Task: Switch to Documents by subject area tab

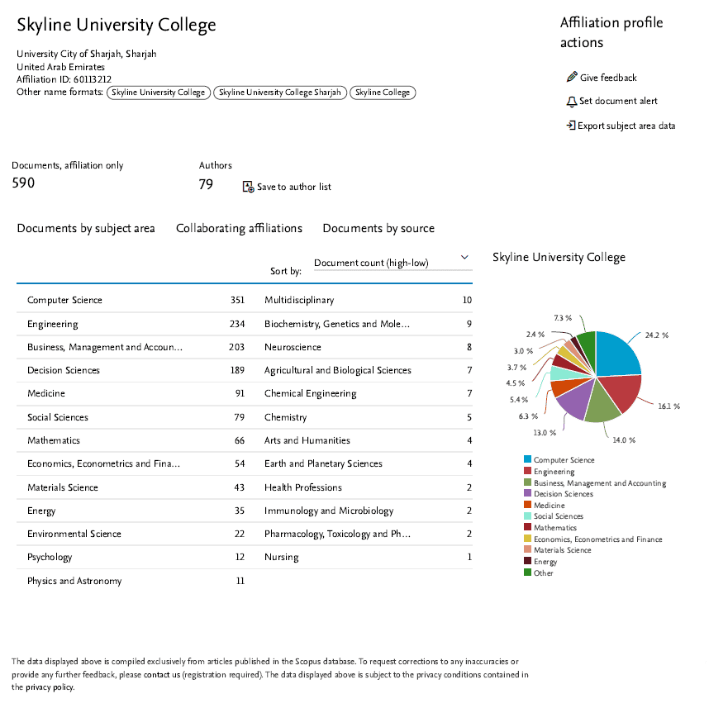Action: tap(86, 228)
